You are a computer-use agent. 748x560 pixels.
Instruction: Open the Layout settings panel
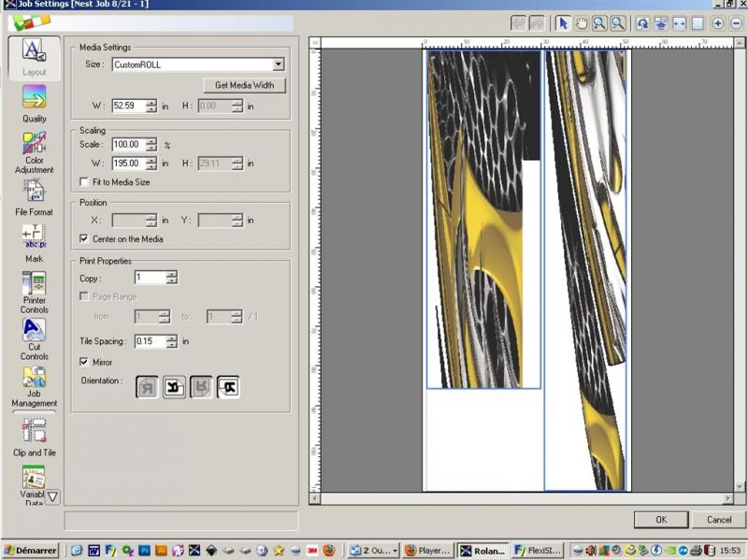(x=35, y=58)
